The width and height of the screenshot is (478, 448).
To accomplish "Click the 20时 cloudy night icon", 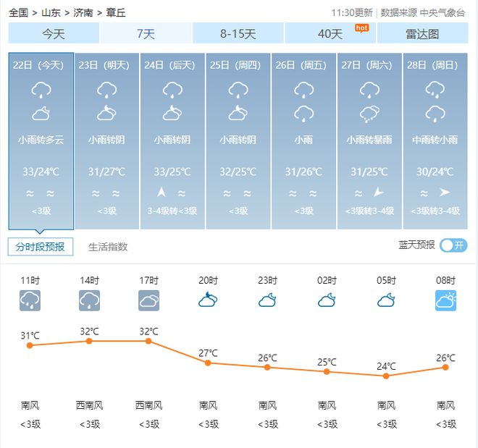I will point(208,300).
